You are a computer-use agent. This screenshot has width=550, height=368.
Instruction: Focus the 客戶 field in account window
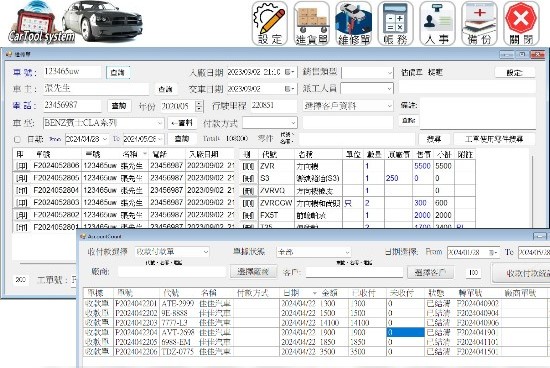coord(354,272)
